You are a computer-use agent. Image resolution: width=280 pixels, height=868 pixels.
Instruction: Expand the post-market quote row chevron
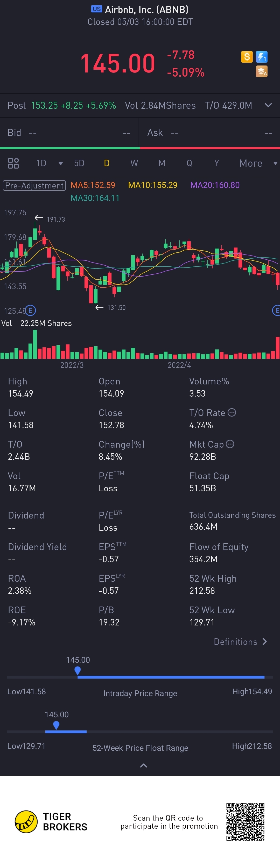coord(268,105)
